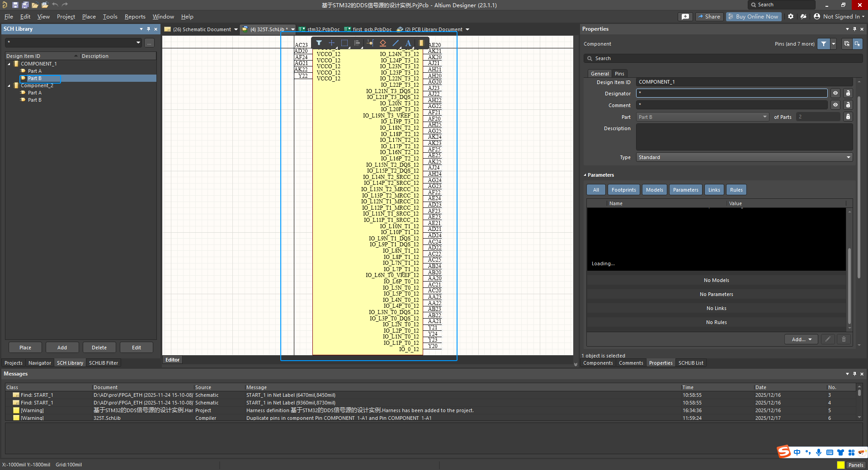Toggle Designator visibility eye
This screenshot has width=868, height=470.
pos(835,93)
